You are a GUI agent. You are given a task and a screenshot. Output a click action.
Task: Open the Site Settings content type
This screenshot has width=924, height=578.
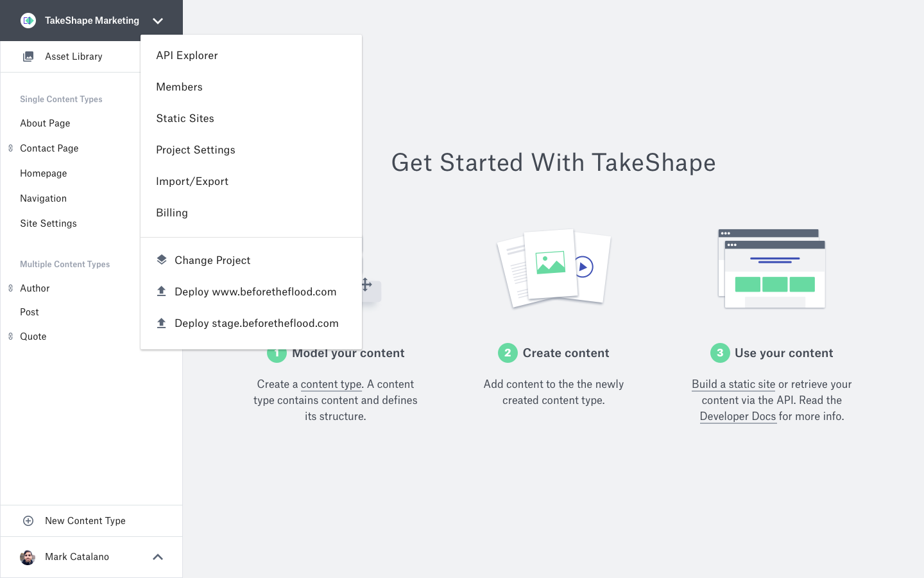(48, 223)
